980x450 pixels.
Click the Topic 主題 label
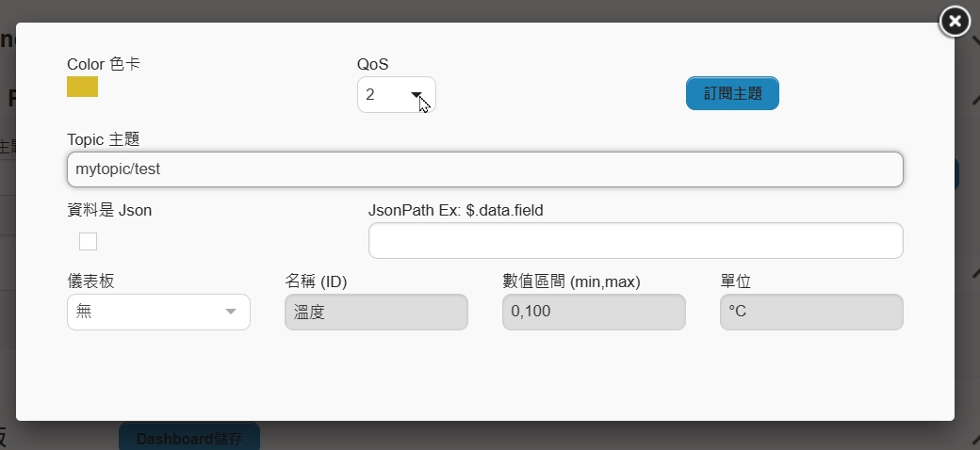coord(103,139)
